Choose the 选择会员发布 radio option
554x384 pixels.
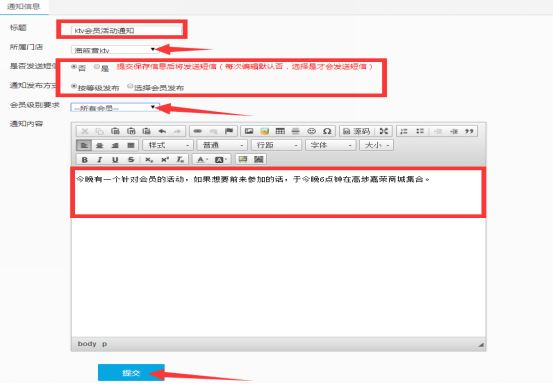[130, 86]
